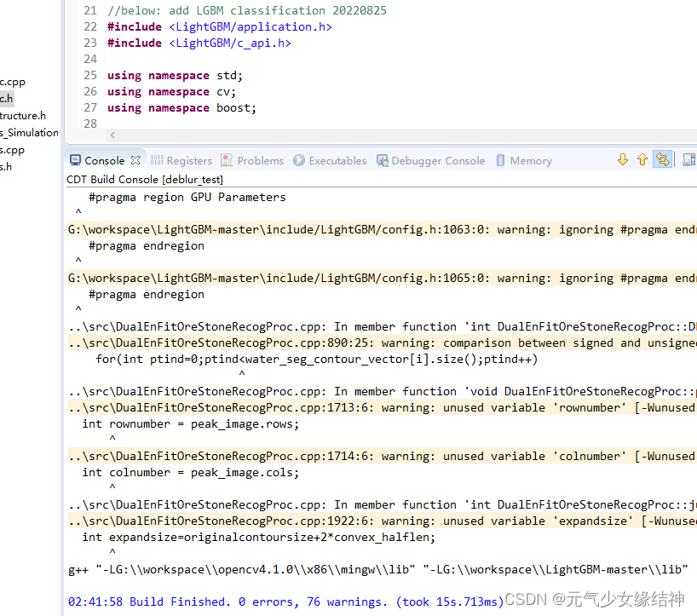Close the Console view tab

[135, 160]
